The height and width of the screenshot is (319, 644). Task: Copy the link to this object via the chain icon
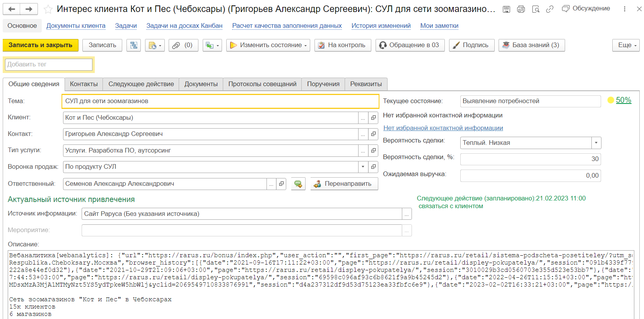(550, 9)
